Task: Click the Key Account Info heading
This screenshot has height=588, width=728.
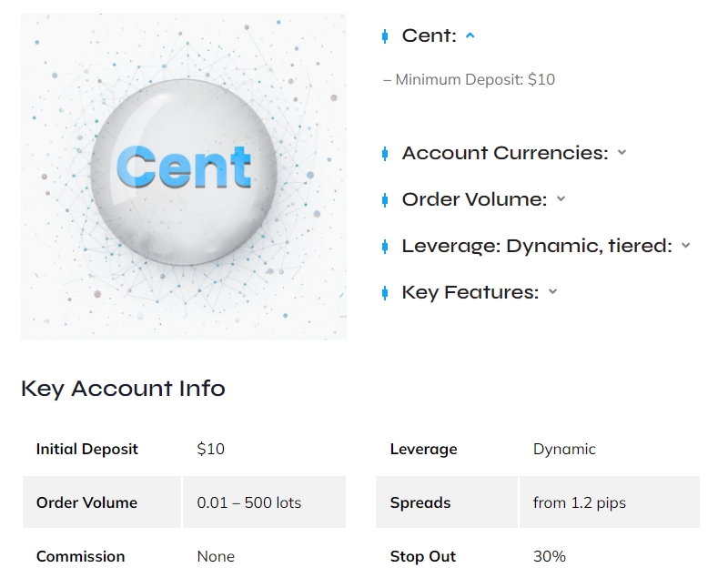Action: point(122,389)
